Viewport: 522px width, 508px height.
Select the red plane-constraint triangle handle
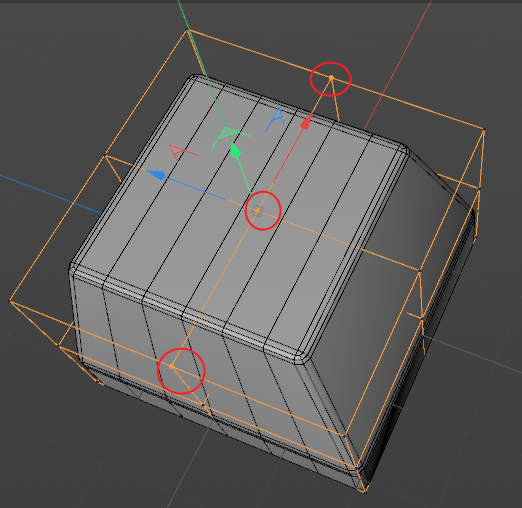183,153
